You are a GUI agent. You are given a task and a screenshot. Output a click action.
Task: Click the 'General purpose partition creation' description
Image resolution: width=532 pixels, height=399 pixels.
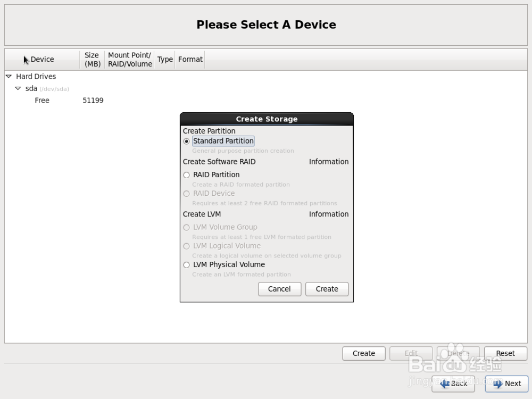tap(243, 151)
